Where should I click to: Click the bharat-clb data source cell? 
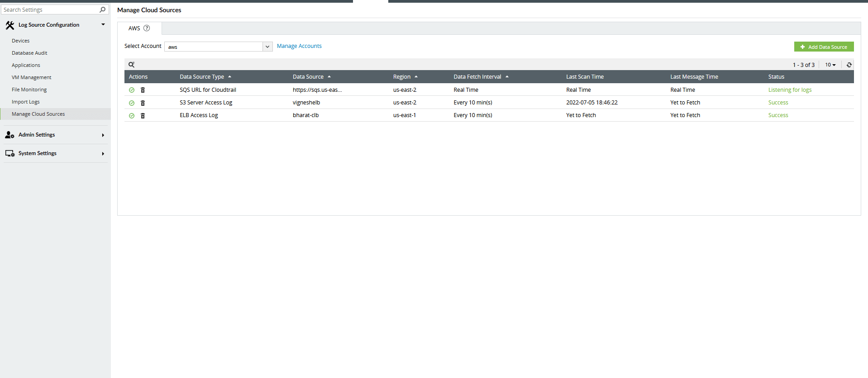tap(305, 115)
